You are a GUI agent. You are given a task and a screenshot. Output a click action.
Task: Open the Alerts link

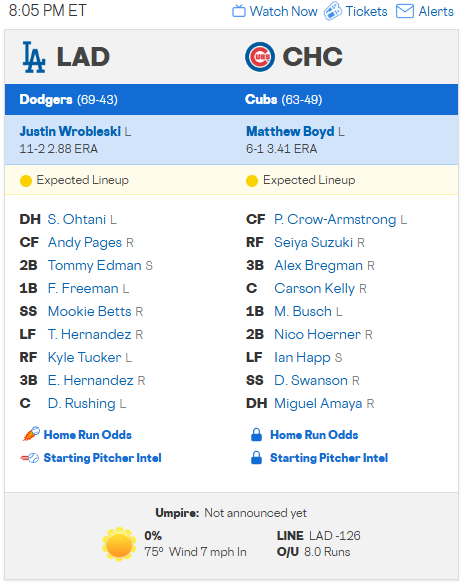click(436, 11)
